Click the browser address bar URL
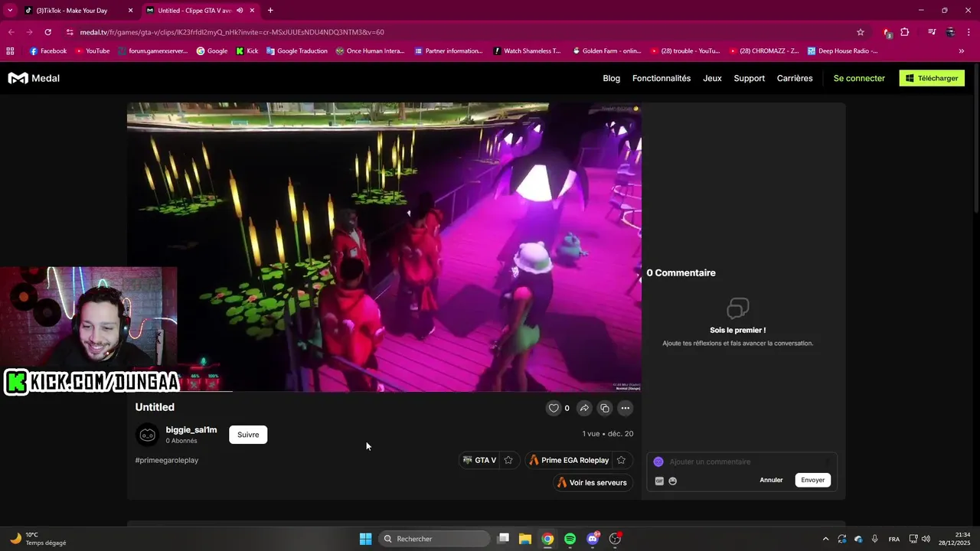Image resolution: width=980 pixels, height=551 pixels. coord(232,32)
